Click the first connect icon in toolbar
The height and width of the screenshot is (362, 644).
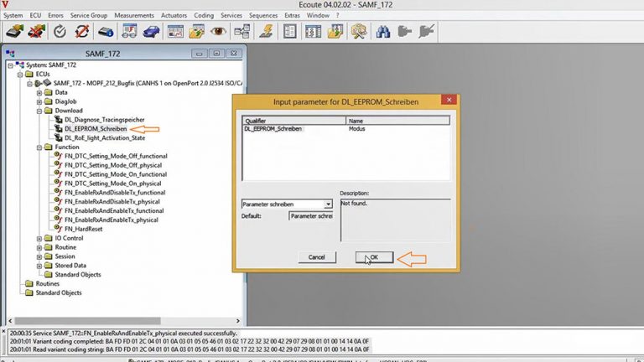pos(14,32)
